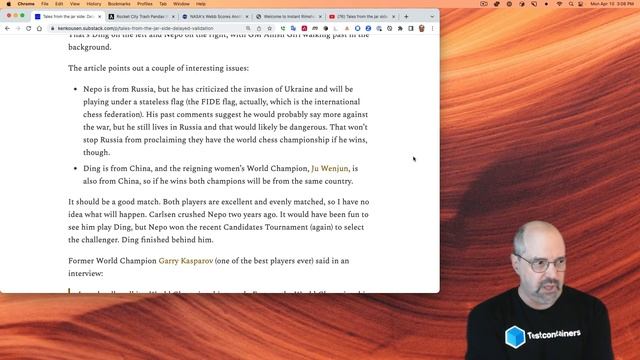The image size is (640, 360).
Task: Open the History menu
Action: 93,4
